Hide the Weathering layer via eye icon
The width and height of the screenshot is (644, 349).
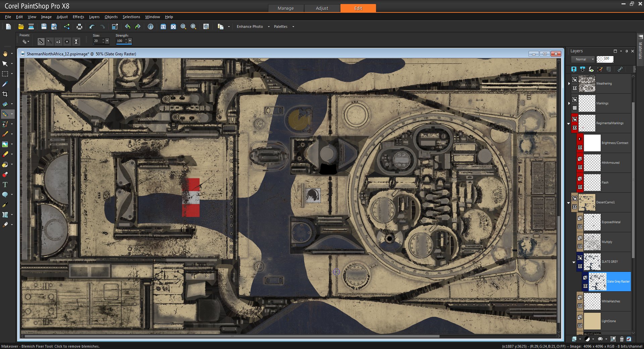pyautogui.click(x=575, y=88)
